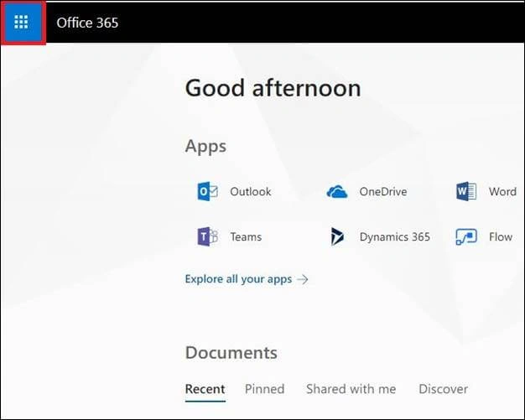The height and width of the screenshot is (420, 525).
Task: Open the Outlook app icon
Action: pos(208,191)
